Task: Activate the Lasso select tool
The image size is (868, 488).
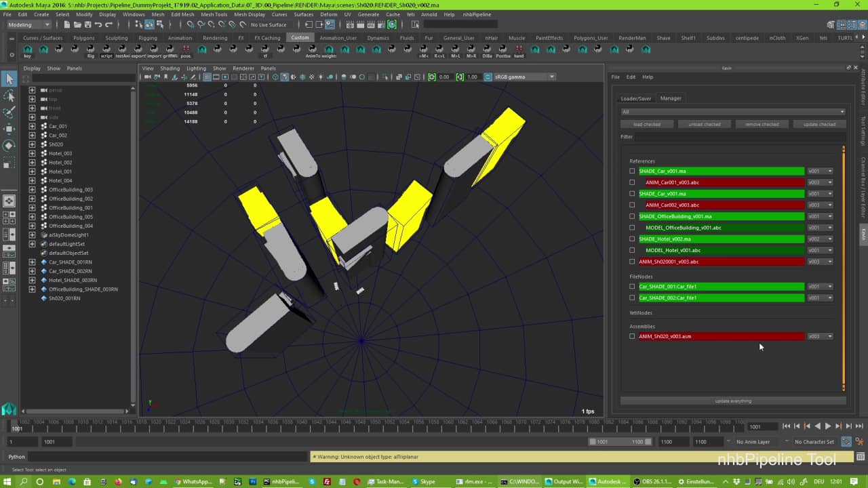Action: (9, 96)
